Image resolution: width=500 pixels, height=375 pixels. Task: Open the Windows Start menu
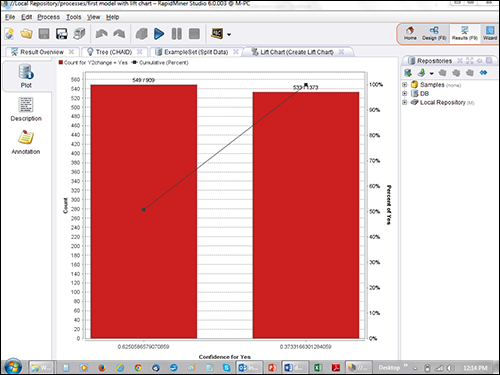tap(13, 367)
